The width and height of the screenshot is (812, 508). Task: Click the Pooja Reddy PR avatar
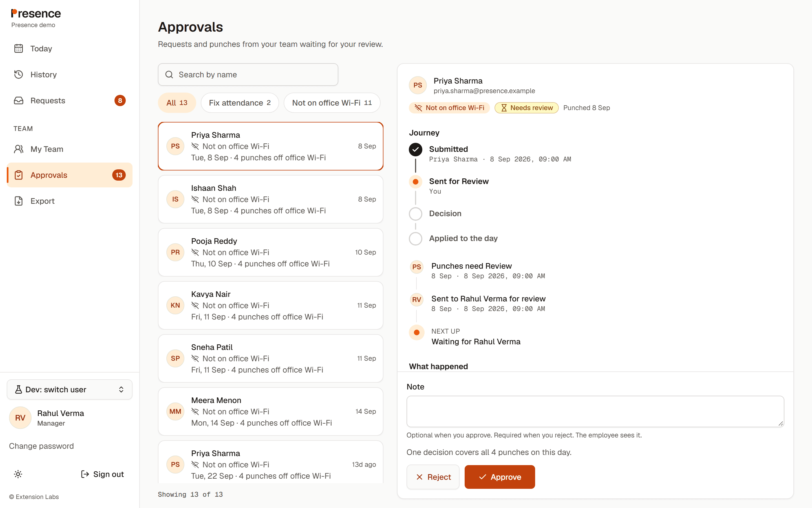pos(175,252)
